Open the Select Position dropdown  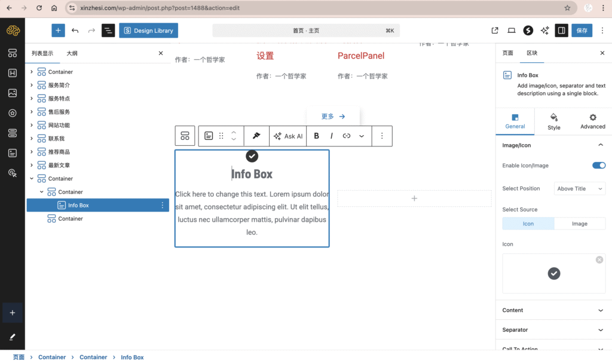point(579,189)
